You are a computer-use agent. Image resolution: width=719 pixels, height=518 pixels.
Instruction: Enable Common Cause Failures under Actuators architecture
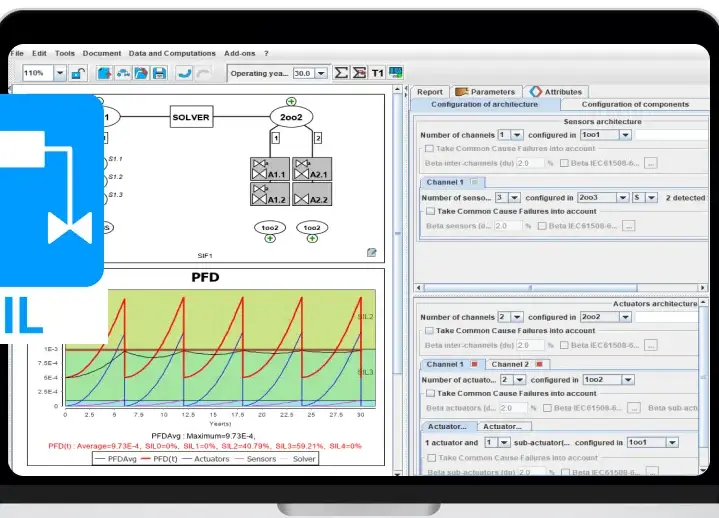point(429,331)
